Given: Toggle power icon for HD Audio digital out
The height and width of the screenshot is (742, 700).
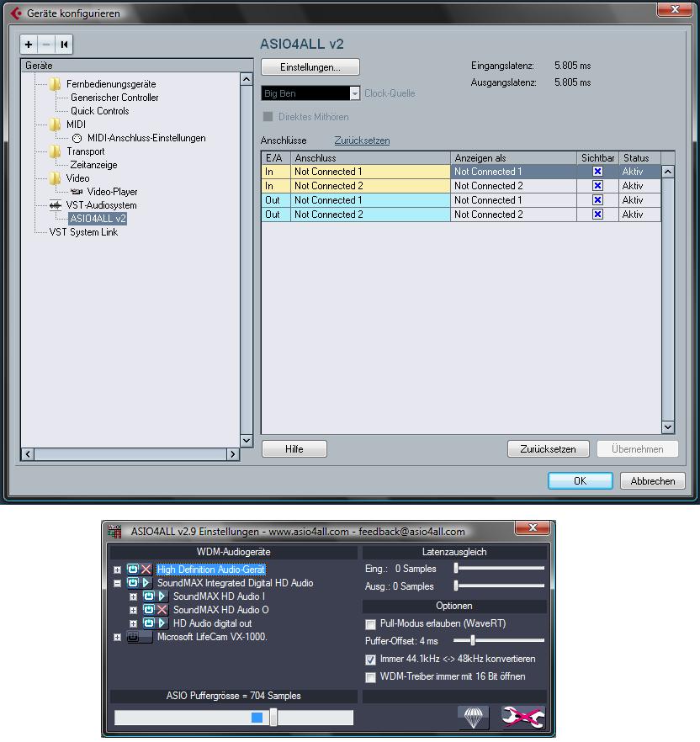Looking at the screenshot, I should (149, 623).
